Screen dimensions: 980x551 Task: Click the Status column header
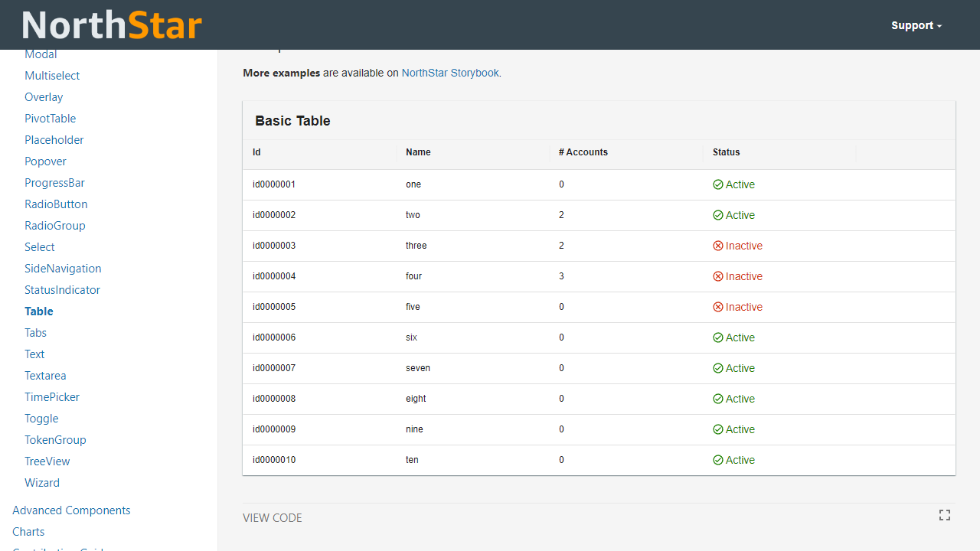pos(726,152)
